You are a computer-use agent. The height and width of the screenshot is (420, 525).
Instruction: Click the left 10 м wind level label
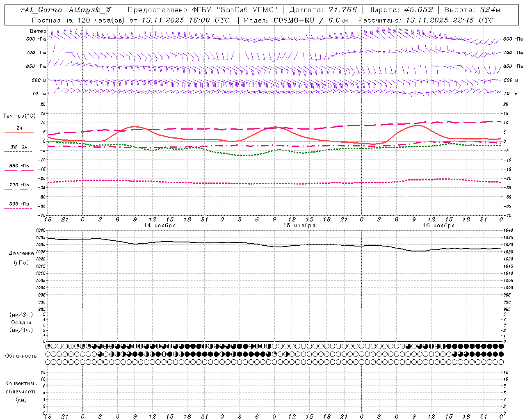[x=39, y=94]
